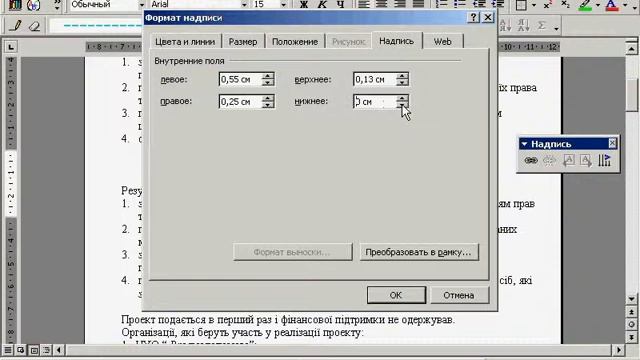Click the outside borders icon
The image size is (640, 360).
tap(521, 4)
